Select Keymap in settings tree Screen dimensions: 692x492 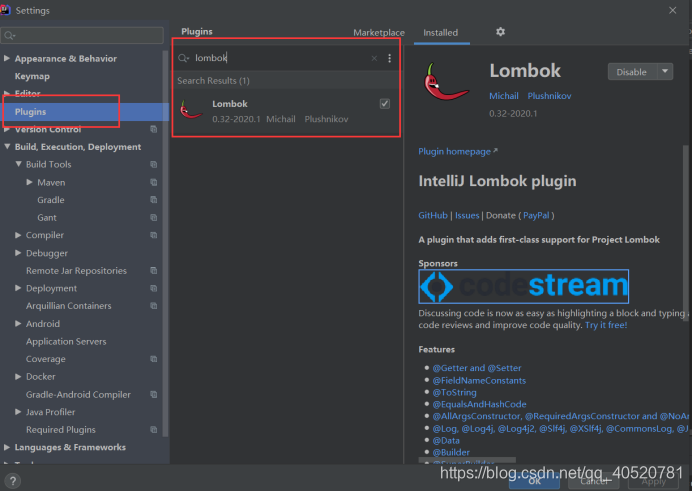click(x=32, y=76)
